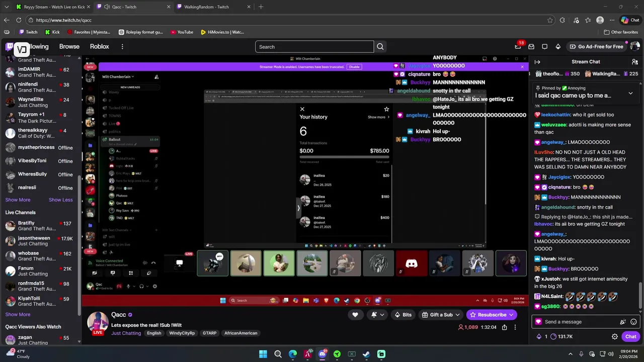Open notification bell dropdown
This screenshot has height=362, width=644.
point(377,315)
